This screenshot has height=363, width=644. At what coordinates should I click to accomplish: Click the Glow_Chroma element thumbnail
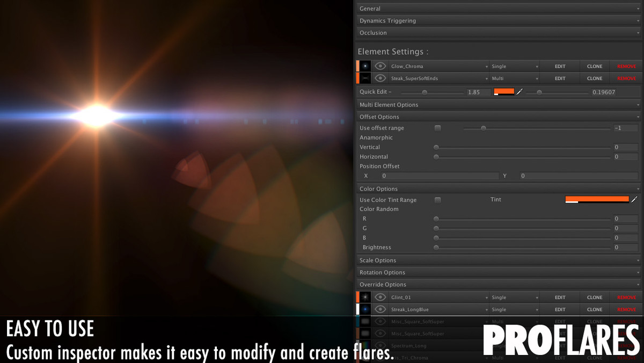coord(365,66)
